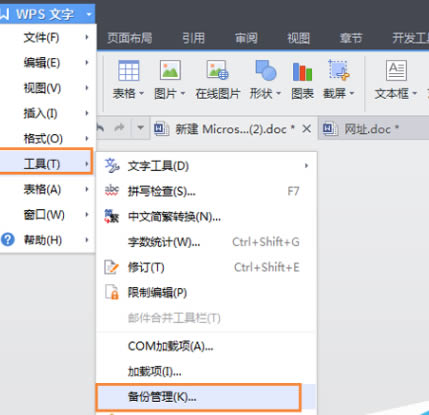The width and height of the screenshot is (429, 415).
Task: Click the F7 shortcut text
Action: 293,191
